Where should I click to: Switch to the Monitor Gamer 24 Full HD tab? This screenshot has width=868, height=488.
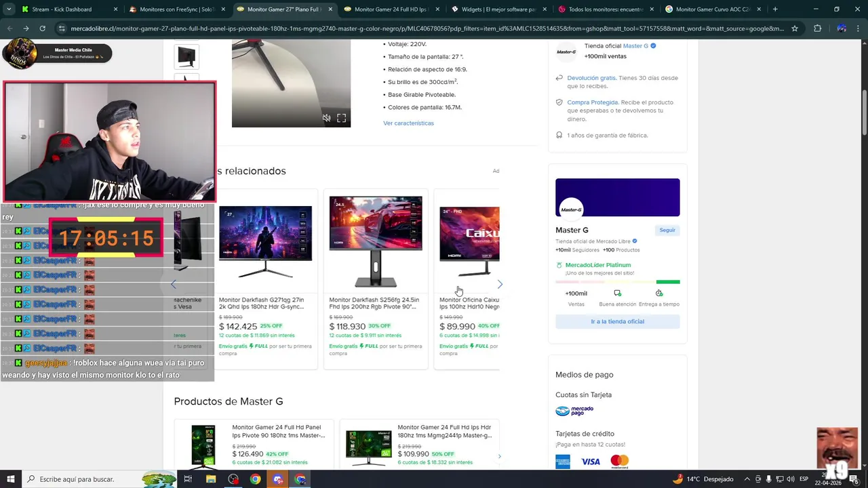tap(391, 9)
